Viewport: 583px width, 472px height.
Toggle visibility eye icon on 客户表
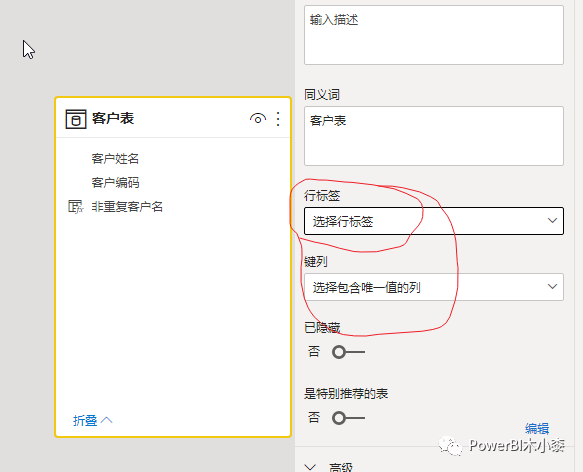pos(258,119)
